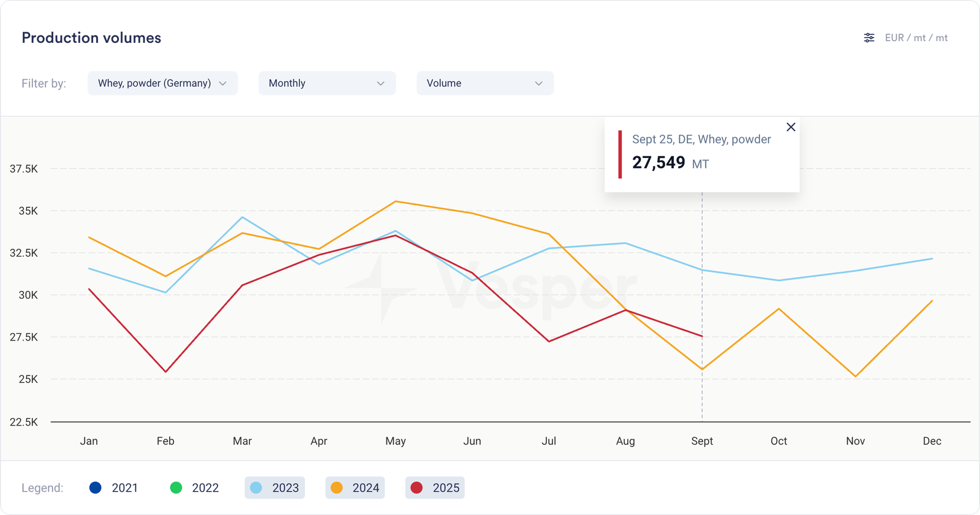This screenshot has height=515, width=980.
Task: Click the 2023 light blue legend dot
Action: (256, 487)
